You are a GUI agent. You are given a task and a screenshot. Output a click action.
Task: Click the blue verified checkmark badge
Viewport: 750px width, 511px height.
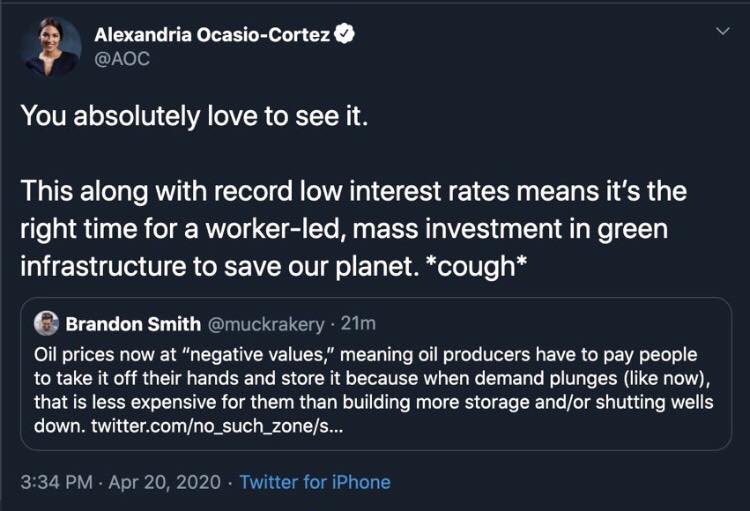point(344,35)
